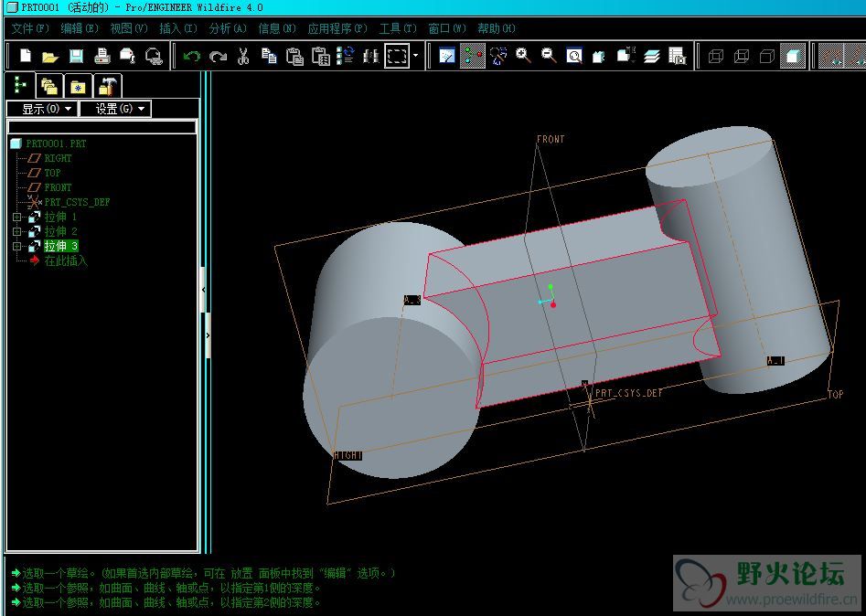Open the binoculars Find tool

(371, 56)
